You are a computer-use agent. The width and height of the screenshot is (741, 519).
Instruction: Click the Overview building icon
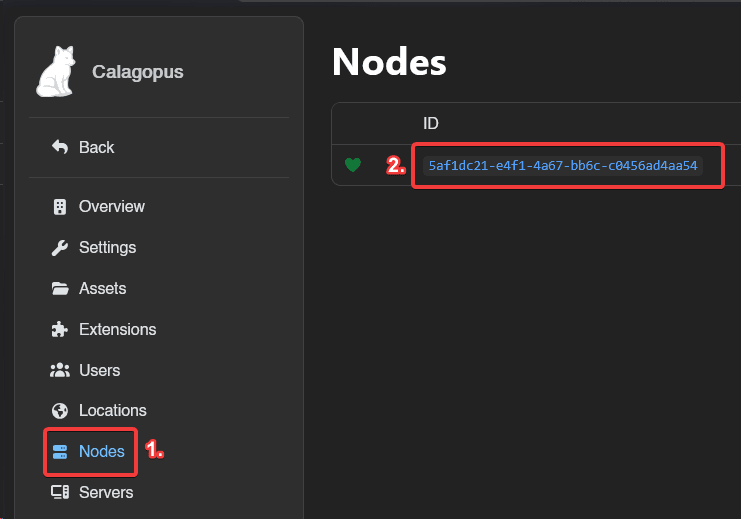59,206
